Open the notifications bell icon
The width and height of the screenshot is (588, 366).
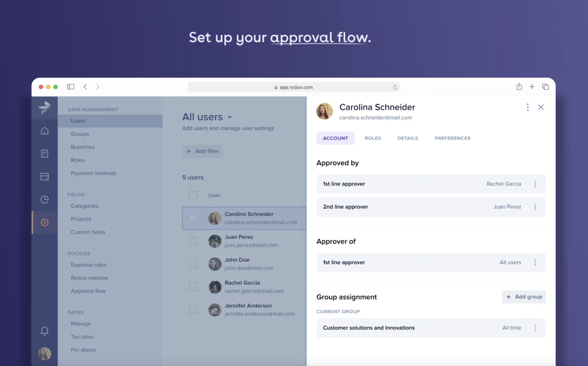click(45, 331)
